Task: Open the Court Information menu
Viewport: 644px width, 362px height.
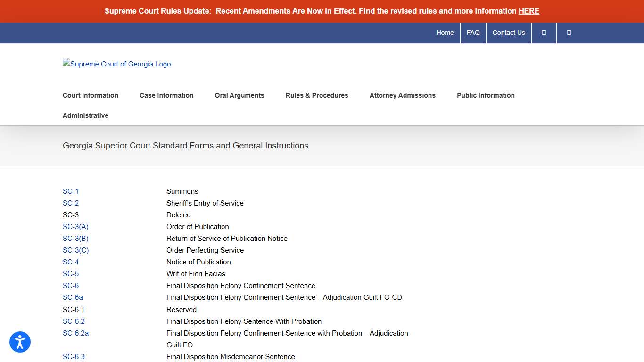Action: [91, 95]
